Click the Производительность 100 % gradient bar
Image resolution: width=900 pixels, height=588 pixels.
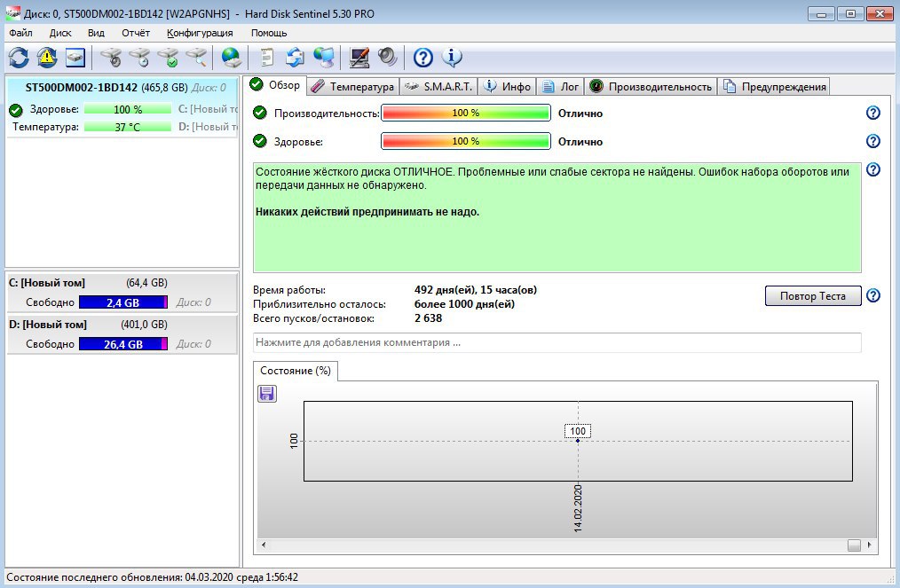[465, 113]
